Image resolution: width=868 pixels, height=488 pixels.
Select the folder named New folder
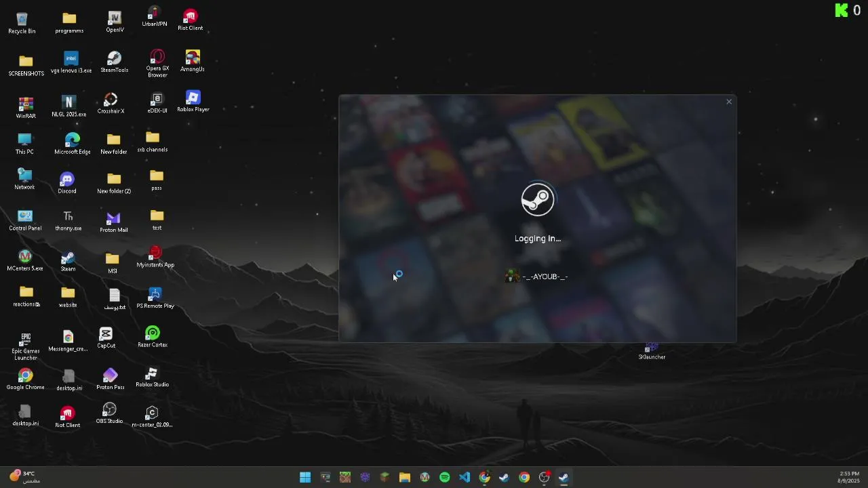click(x=114, y=144)
